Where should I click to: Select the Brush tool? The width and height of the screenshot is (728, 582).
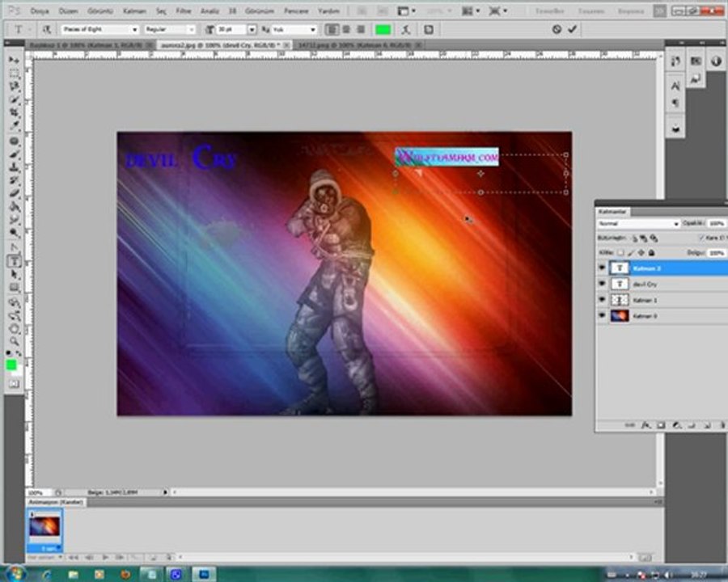[14, 154]
